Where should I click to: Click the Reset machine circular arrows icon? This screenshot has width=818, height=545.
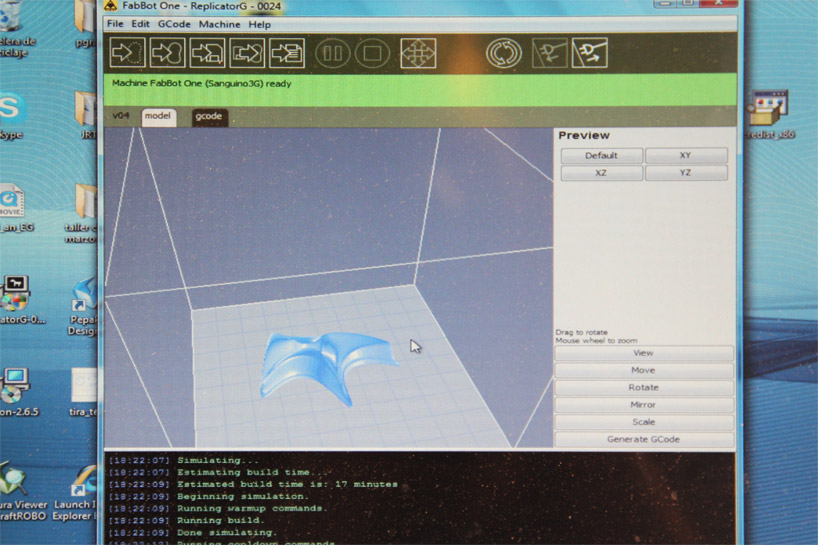(x=504, y=53)
